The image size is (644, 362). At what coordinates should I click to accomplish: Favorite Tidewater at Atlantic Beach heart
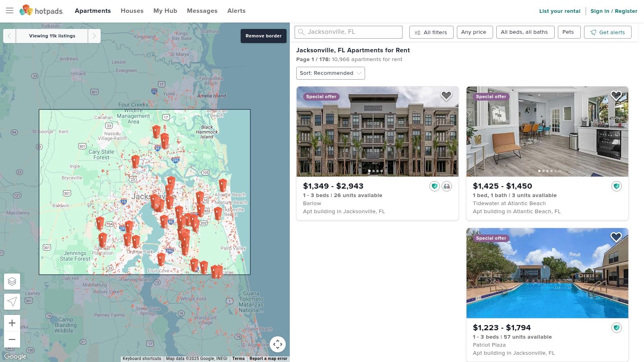point(616,96)
